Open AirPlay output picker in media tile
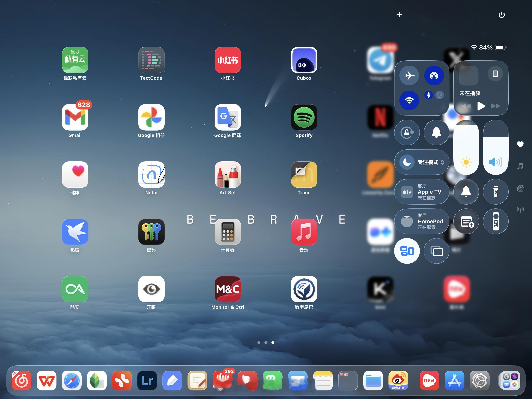 tap(495, 74)
